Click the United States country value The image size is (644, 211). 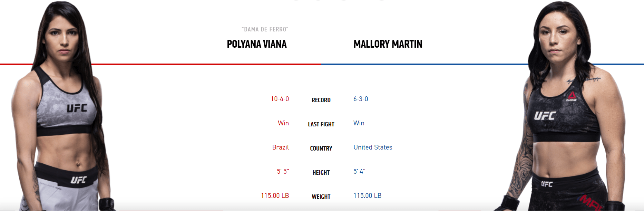[x=373, y=147]
